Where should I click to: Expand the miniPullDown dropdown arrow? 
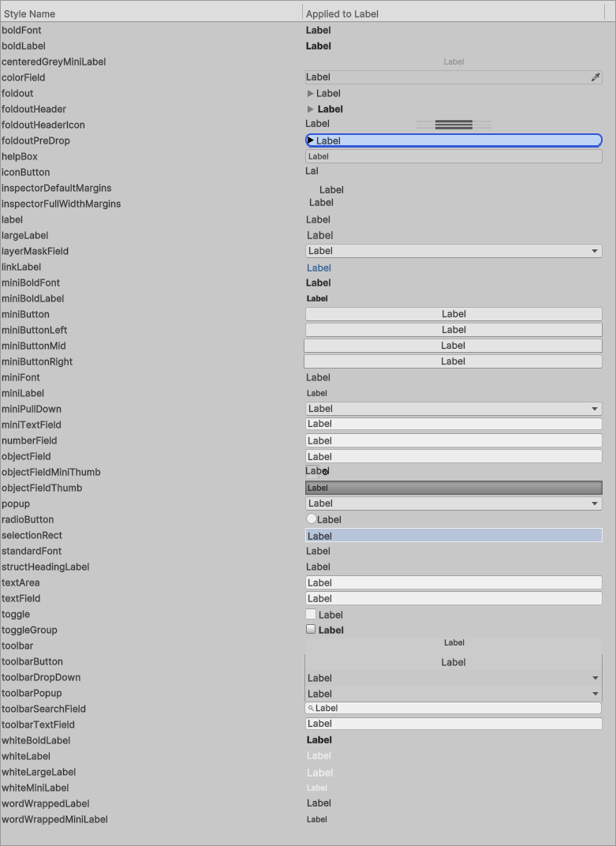pos(595,409)
